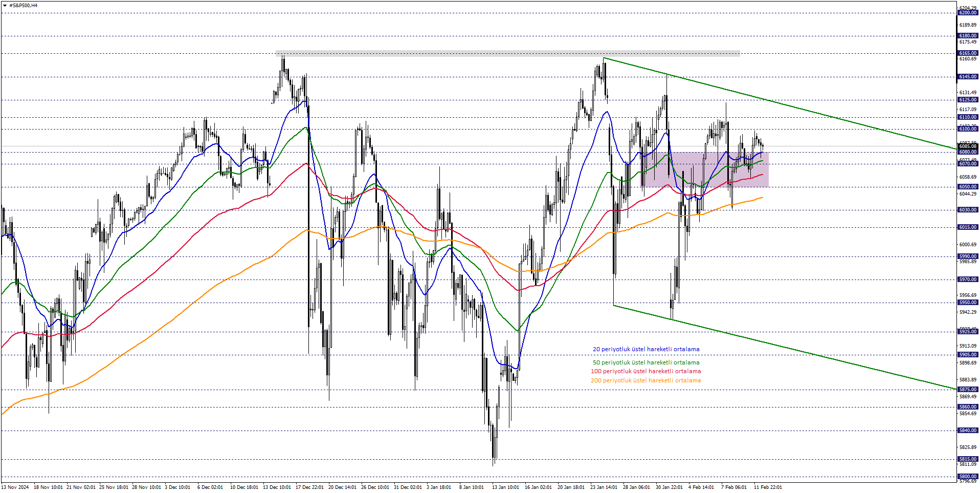Click the 7 Feb 06:01 time label
The image size is (980, 493).
coord(734,487)
